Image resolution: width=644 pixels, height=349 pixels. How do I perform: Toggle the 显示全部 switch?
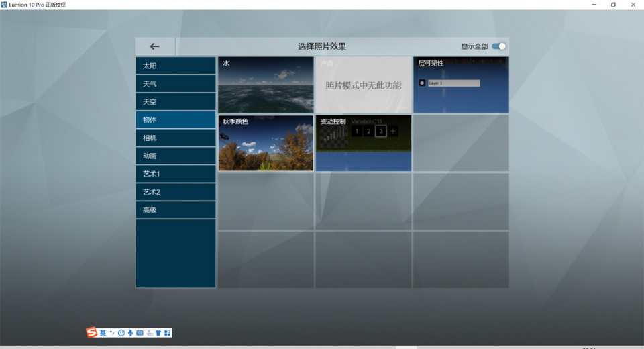(x=499, y=46)
